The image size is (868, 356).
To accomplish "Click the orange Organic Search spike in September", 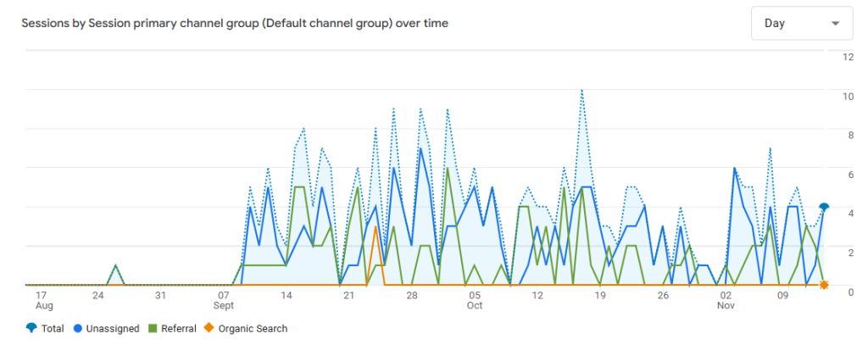I will coord(375,227).
